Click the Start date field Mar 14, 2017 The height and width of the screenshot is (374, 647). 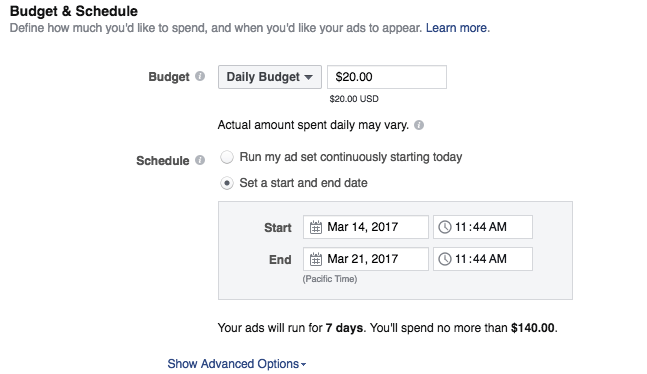point(366,227)
